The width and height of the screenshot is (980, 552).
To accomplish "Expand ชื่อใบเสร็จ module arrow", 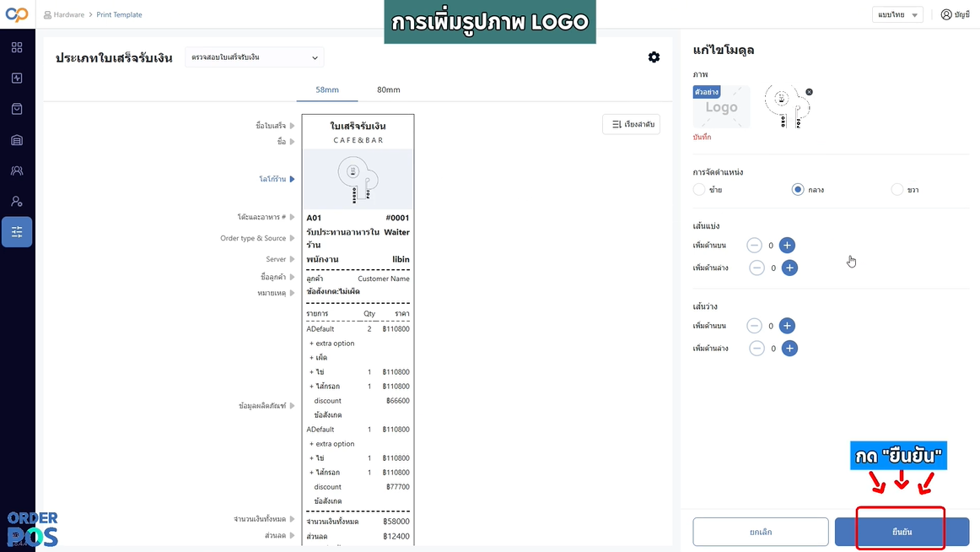I will coord(292,126).
